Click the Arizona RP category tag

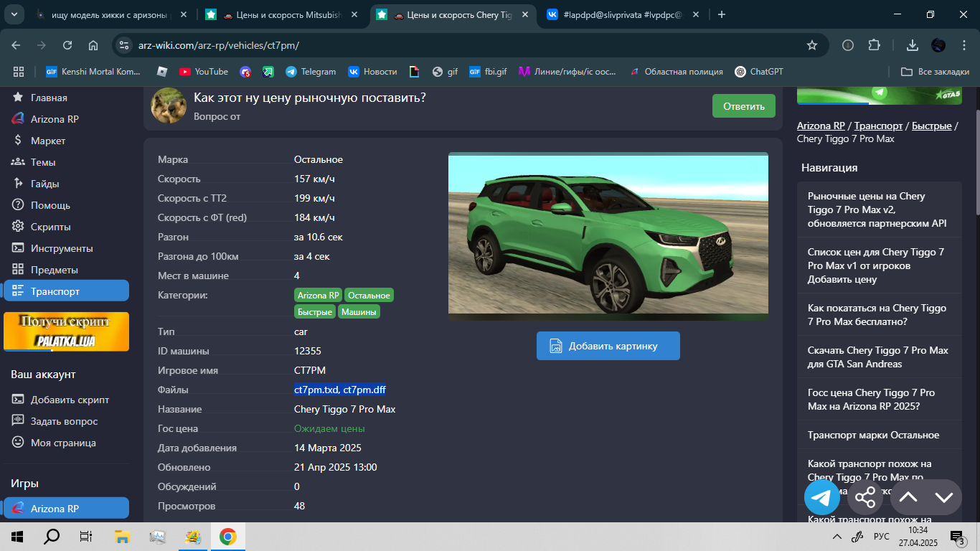point(318,296)
